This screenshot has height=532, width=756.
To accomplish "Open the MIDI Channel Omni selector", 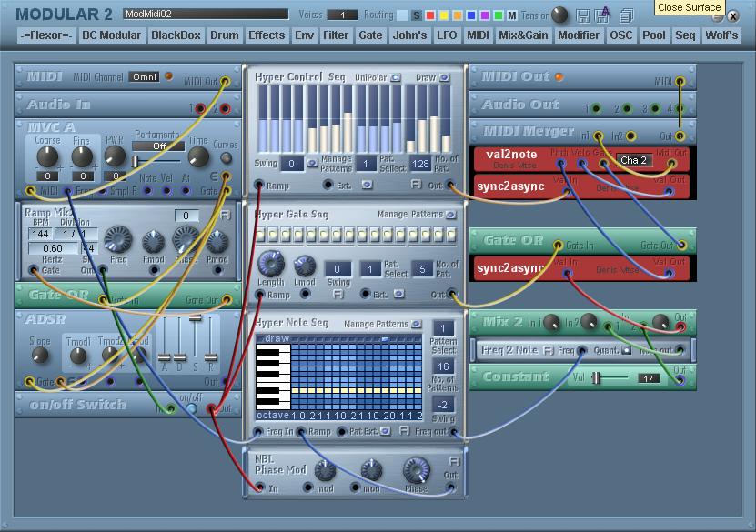I will 145,77.
